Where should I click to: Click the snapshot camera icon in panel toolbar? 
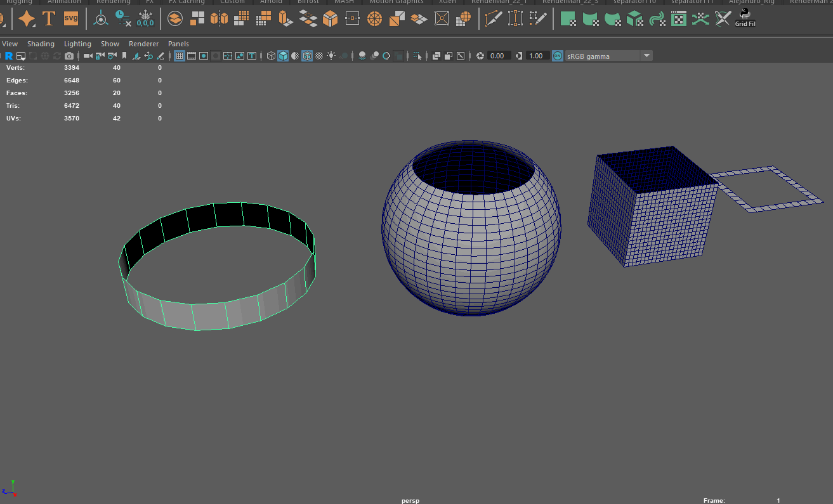[69, 56]
